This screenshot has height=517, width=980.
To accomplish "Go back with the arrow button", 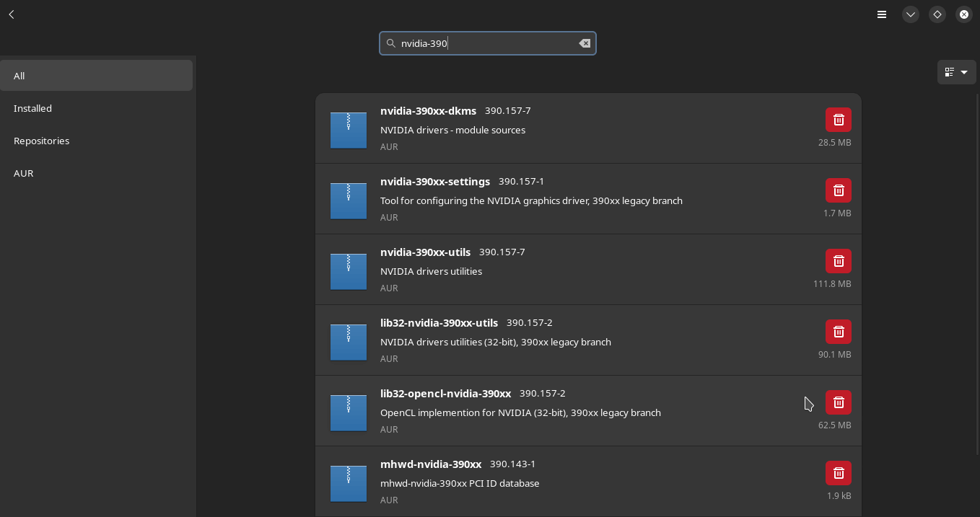I will pos(12,14).
